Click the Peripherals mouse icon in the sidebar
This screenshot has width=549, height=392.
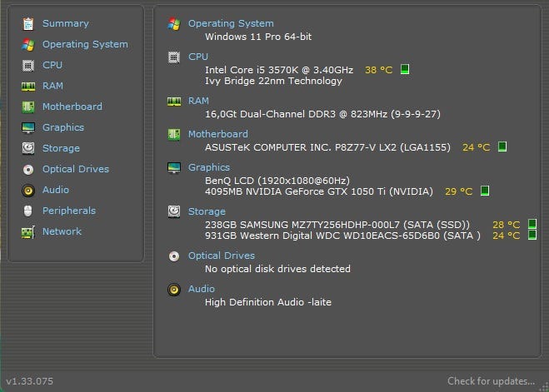[28, 211]
